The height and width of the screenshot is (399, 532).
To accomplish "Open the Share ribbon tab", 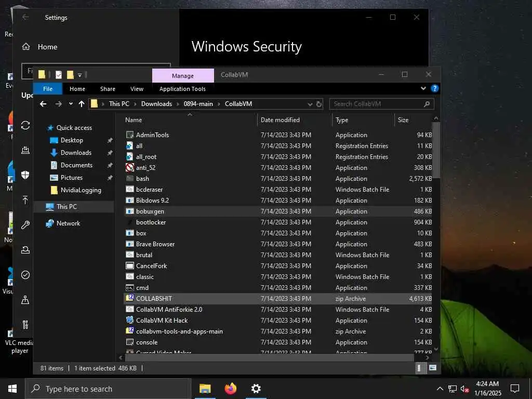I will (108, 88).
